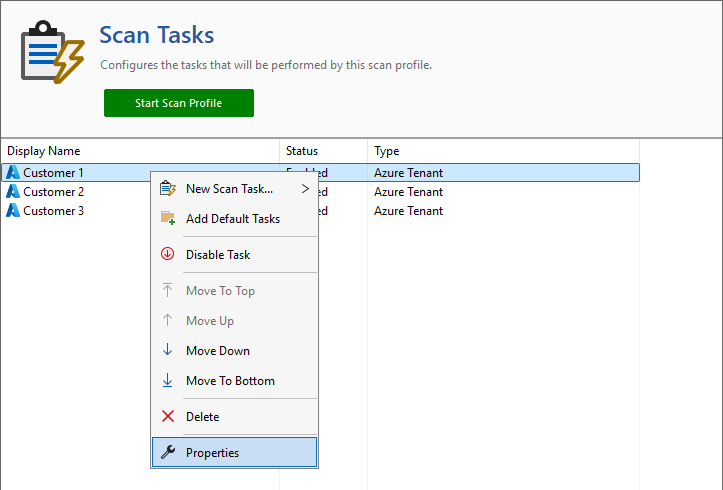Expand the New Scan Task submenu arrow
Viewport: 723px width, 490px height.
click(305, 189)
